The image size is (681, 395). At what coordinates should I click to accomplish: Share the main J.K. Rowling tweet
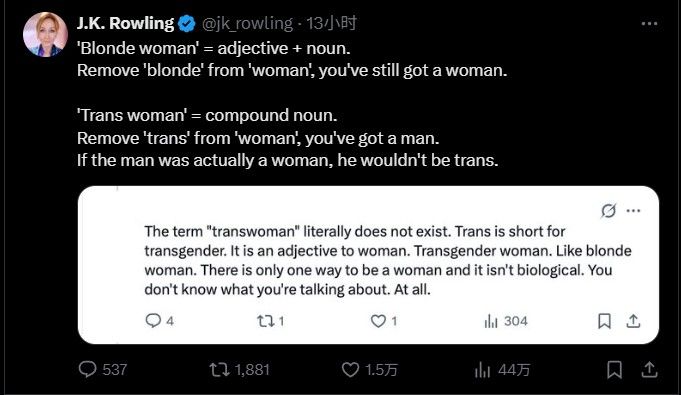(649, 370)
